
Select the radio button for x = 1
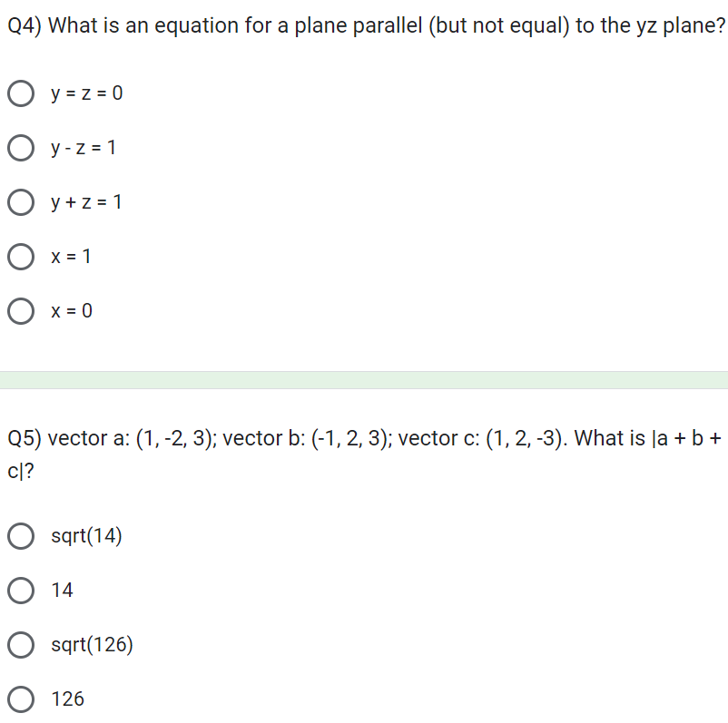[20, 256]
